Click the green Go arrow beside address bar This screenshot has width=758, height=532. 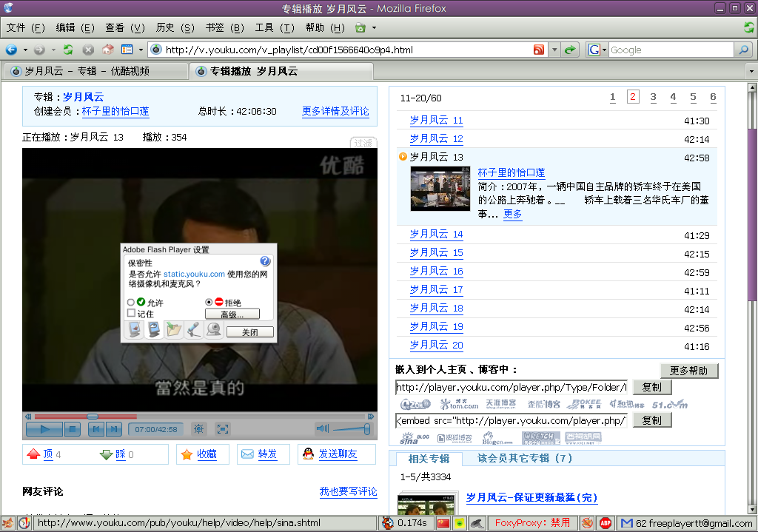click(571, 50)
